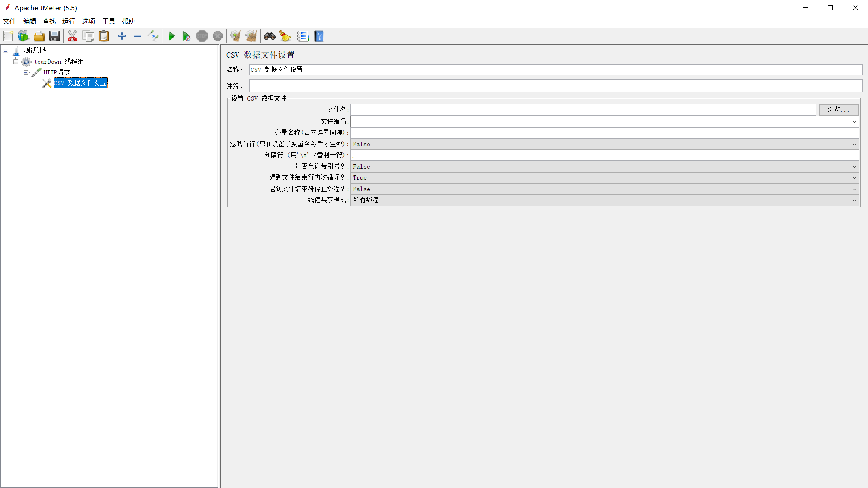Click the 注释 input field
868x488 pixels.
coord(556,86)
